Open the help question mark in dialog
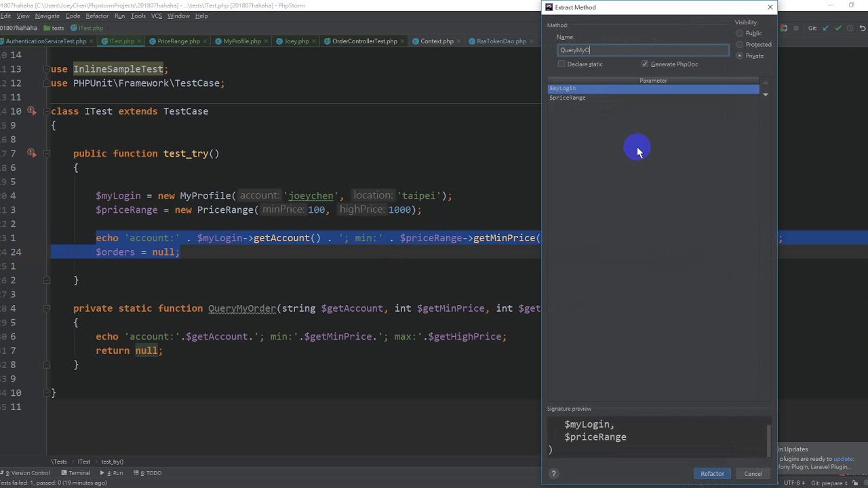The image size is (868, 488). [553, 474]
